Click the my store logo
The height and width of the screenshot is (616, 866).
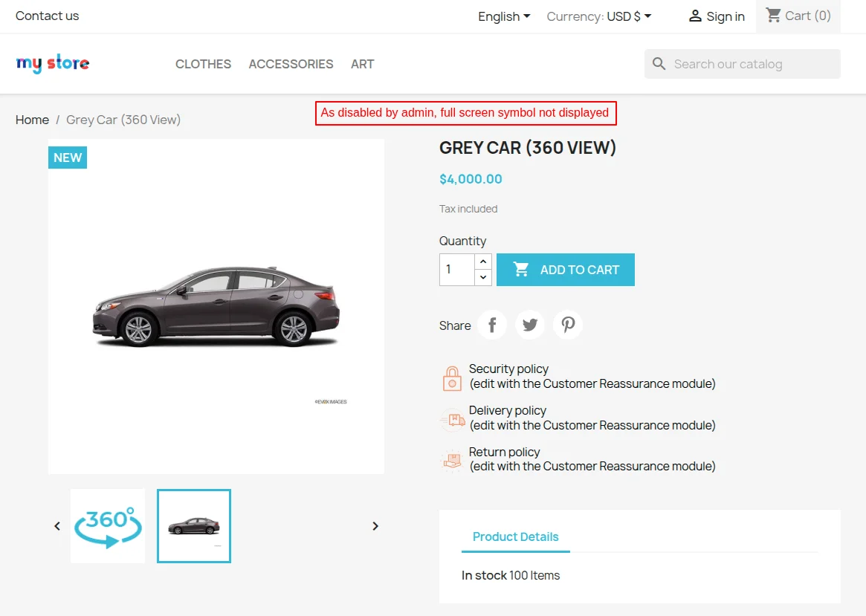coord(53,63)
